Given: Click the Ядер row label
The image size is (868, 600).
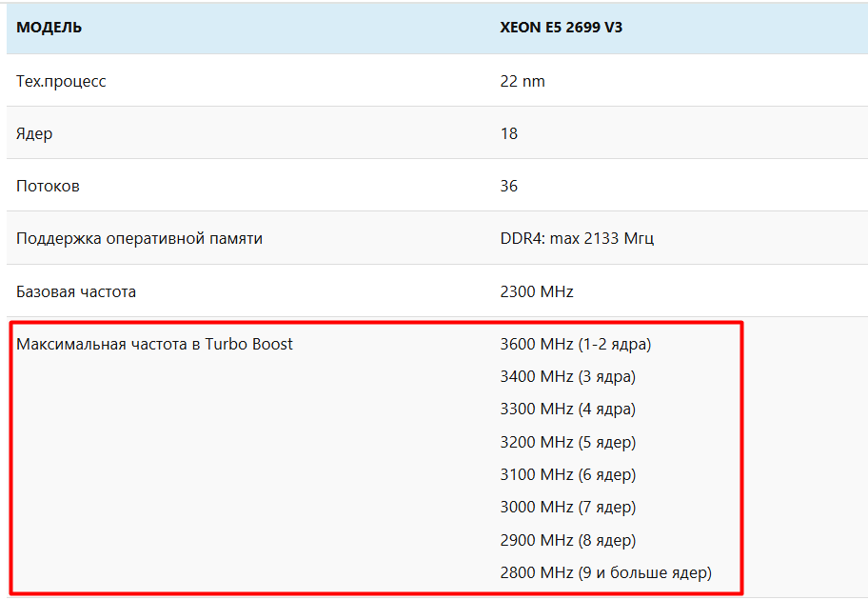Looking at the screenshot, I should coord(34,133).
